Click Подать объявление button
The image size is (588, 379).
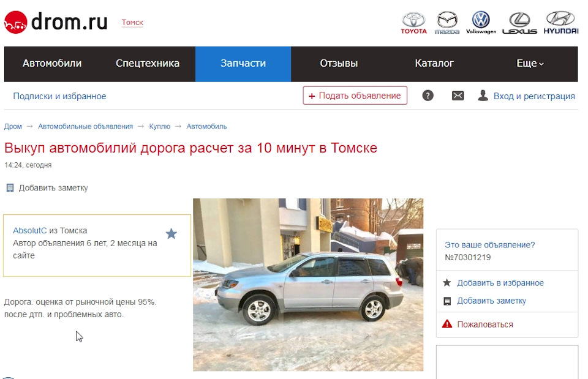click(355, 96)
